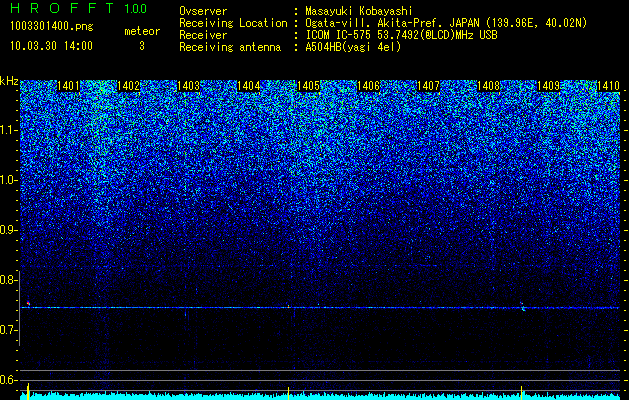Click the 1406 time label

(x=369, y=86)
